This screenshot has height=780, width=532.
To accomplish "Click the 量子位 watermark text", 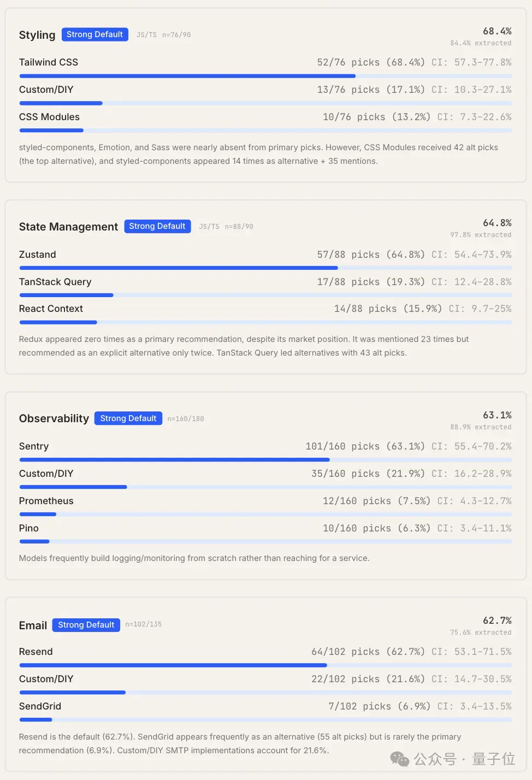I will (x=494, y=759).
